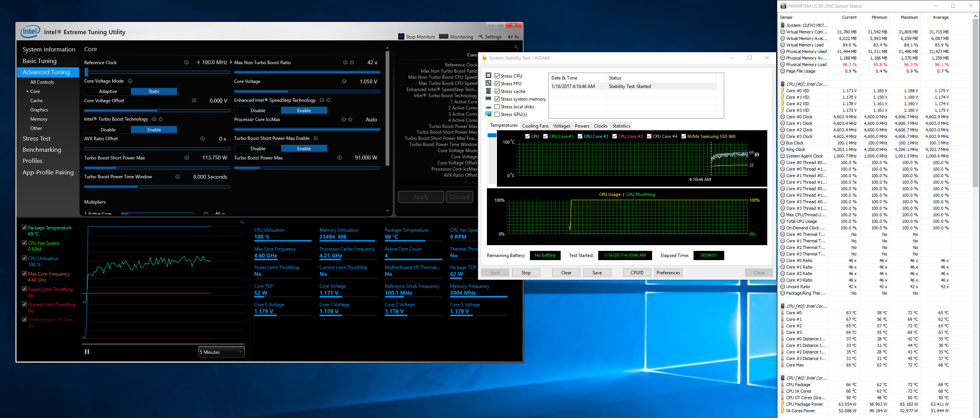Click the info icon for Turbo Boost Short Power Max
The image size is (980, 418).
(x=187, y=158)
